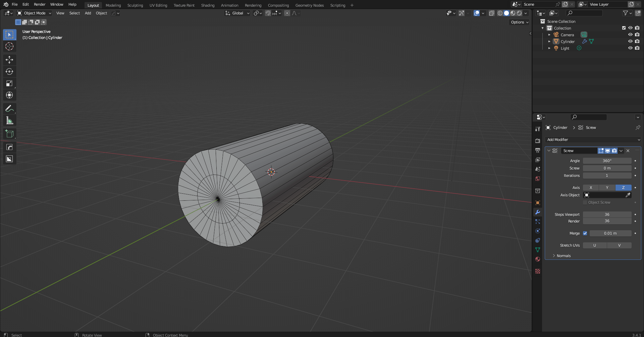Expand the Normals section of the Screw modifier
644x337 pixels.
[x=563, y=255]
